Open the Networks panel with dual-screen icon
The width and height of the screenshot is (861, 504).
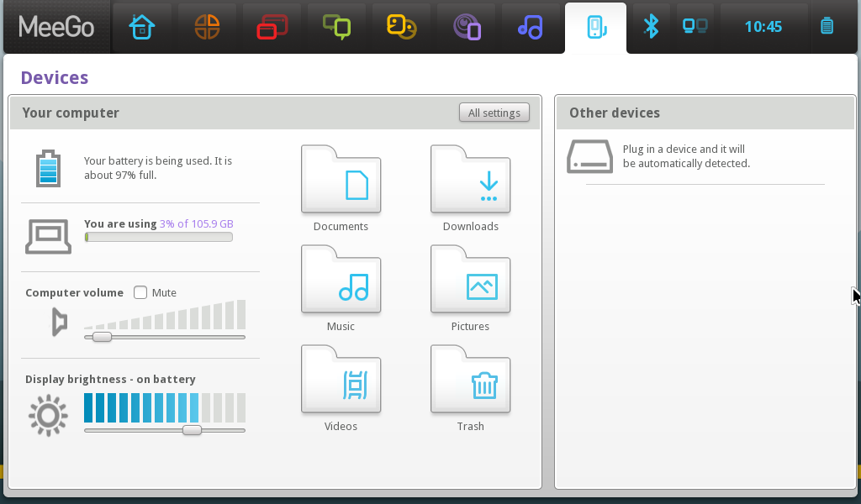tap(695, 26)
